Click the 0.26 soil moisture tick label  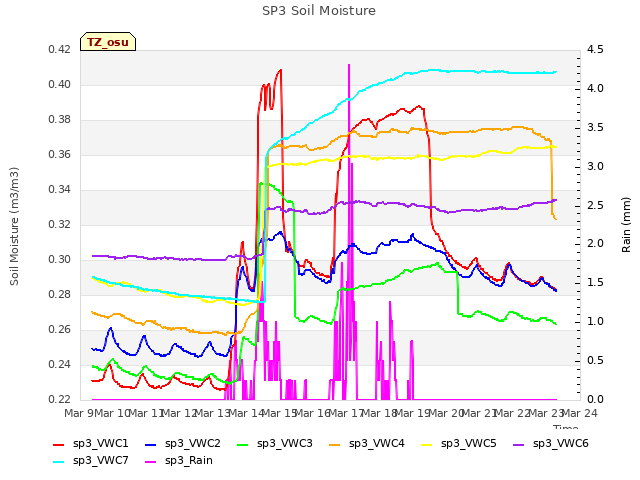tap(60, 330)
